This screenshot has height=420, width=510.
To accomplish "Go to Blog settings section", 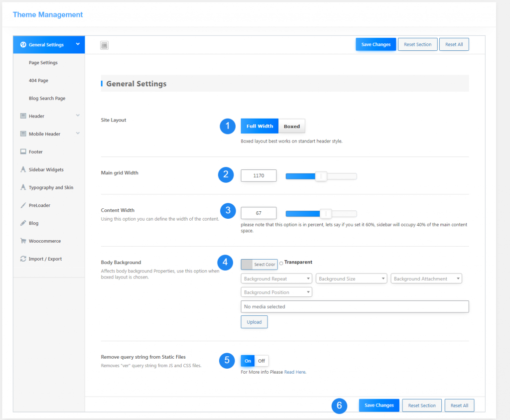I will point(33,223).
